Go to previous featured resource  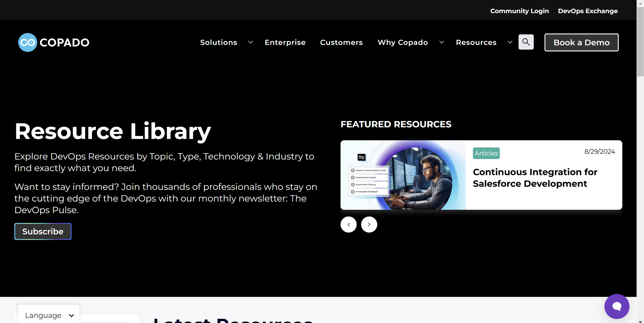tap(349, 224)
